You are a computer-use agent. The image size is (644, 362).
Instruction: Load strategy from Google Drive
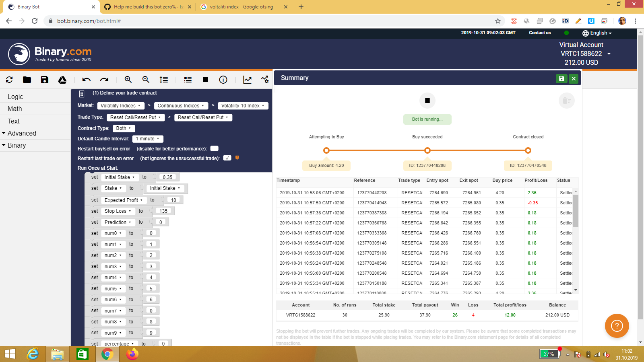pos(62,80)
